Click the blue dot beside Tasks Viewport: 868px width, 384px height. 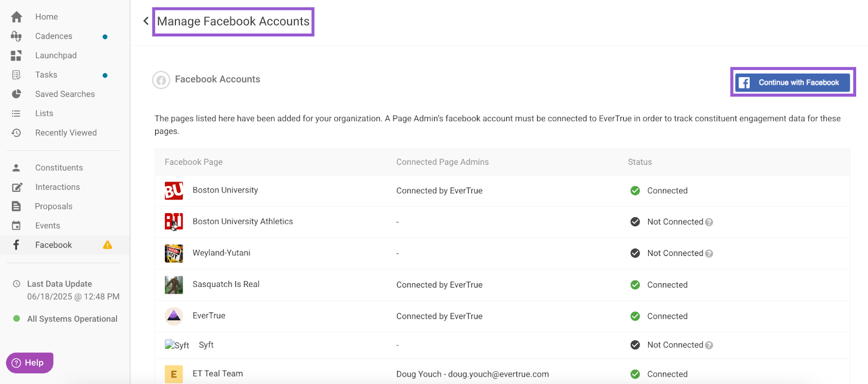[x=105, y=75]
